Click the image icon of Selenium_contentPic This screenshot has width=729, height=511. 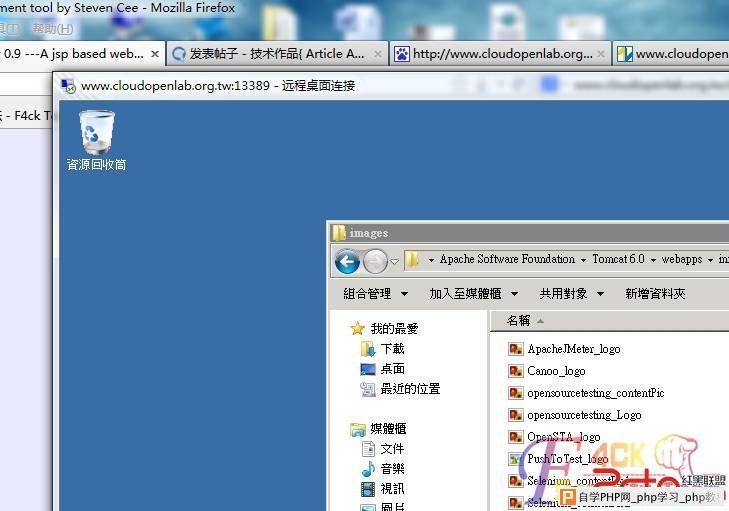point(516,481)
